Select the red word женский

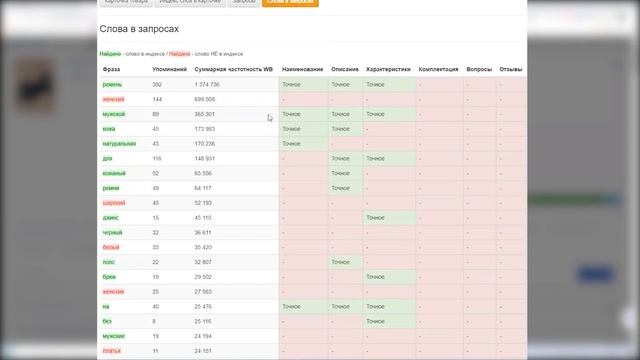(x=113, y=99)
